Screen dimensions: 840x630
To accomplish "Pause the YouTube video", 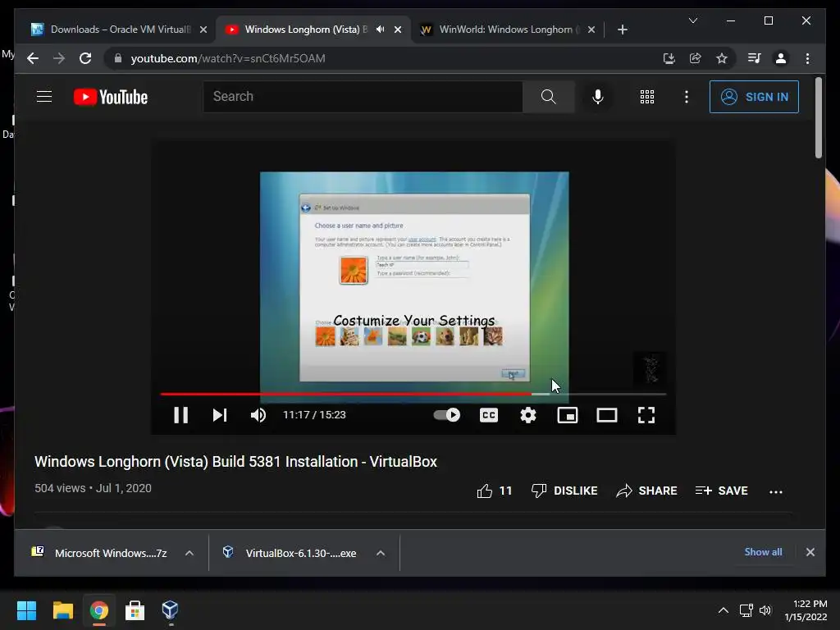I will (x=181, y=415).
